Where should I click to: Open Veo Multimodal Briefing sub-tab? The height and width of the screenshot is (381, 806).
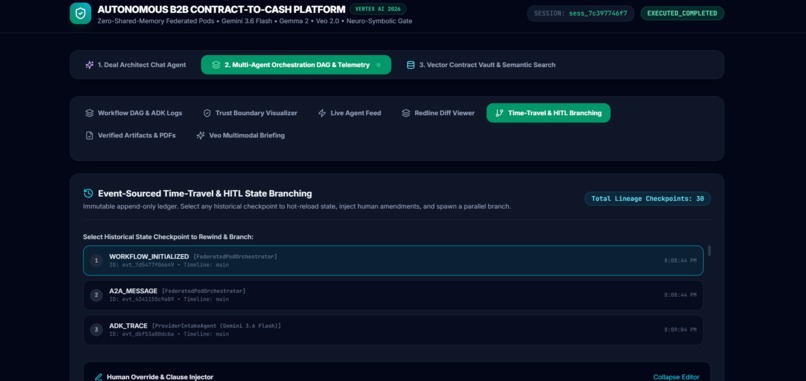241,135
